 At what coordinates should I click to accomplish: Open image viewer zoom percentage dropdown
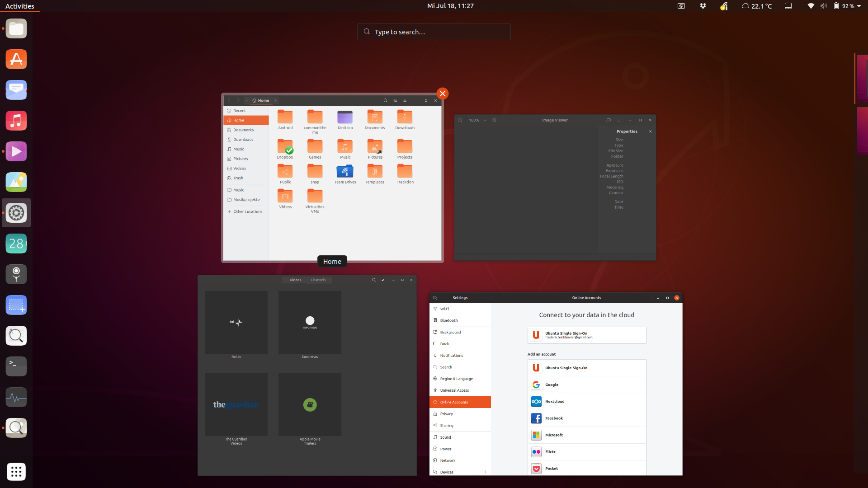(485, 120)
